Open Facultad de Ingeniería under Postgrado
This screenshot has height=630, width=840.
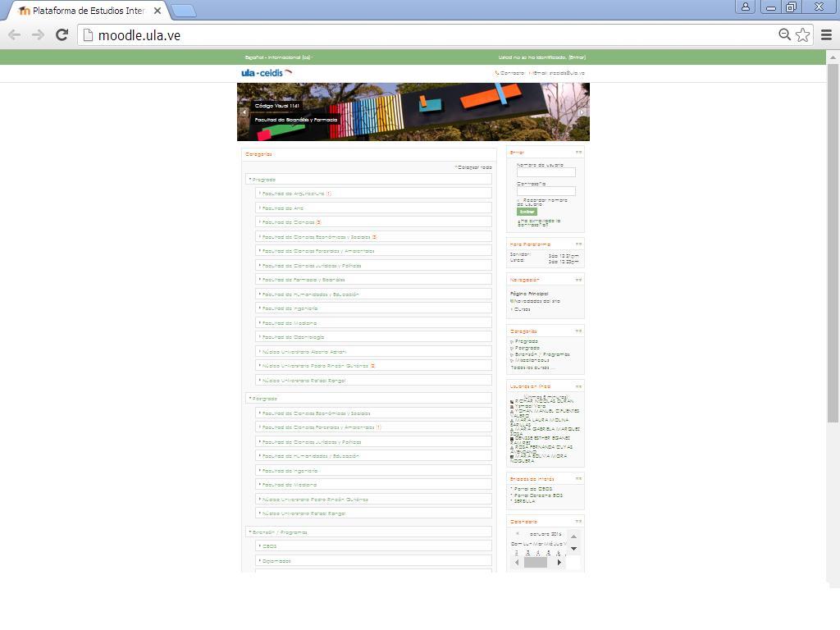click(x=290, y=471)
